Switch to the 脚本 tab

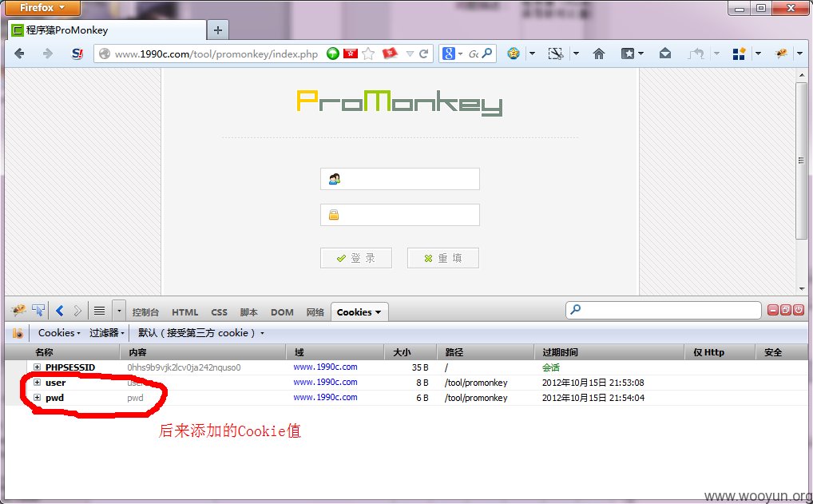pos(249,312)
